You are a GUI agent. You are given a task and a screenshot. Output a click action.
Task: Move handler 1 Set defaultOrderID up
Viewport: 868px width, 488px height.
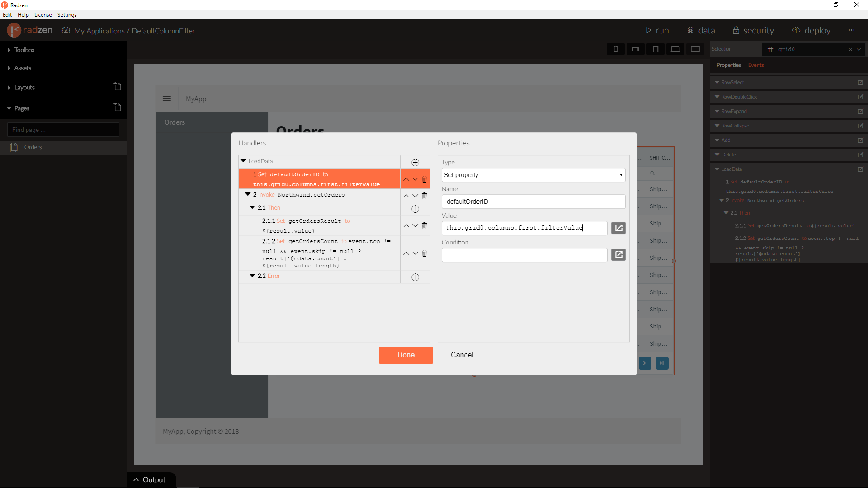406,179
